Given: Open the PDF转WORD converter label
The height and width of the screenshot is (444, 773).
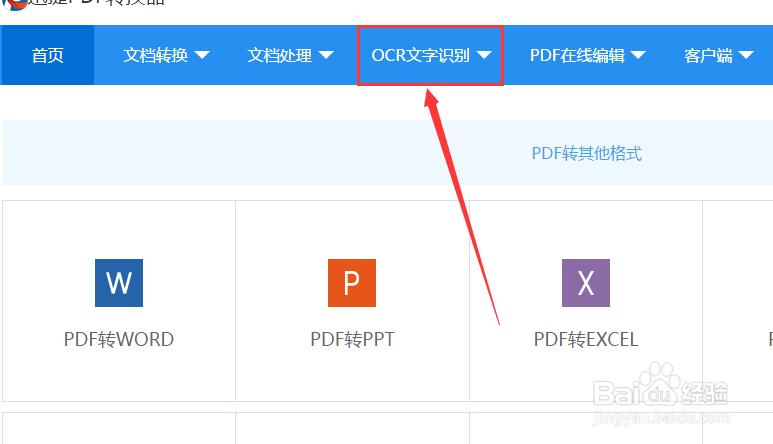Looking at the screenshot, I should (x=119, y=340).
